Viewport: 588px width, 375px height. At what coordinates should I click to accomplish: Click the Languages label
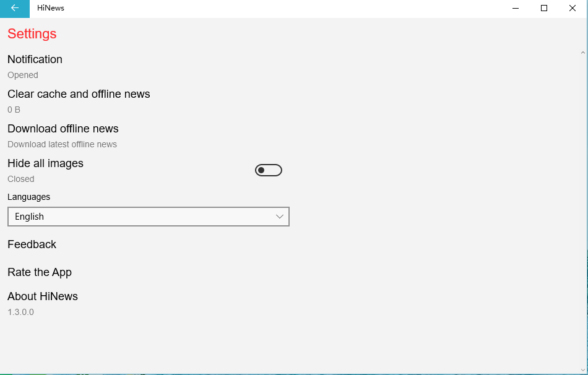[29, 197]
